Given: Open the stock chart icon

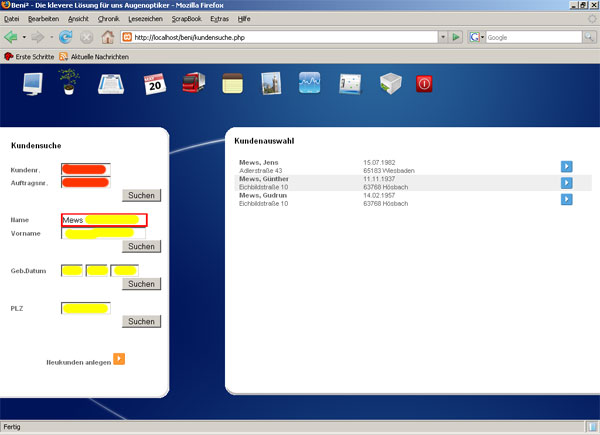Looking at the screenshot, I should (309, 84).
